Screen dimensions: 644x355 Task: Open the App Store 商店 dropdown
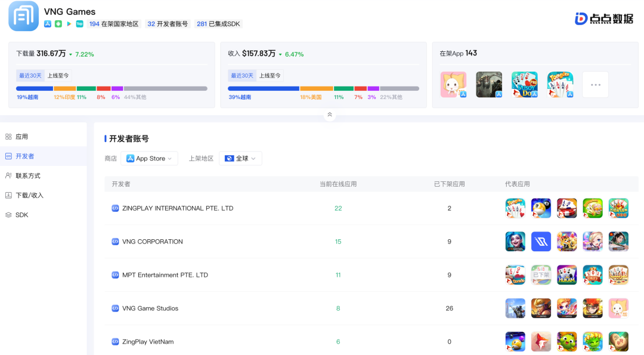150,159
